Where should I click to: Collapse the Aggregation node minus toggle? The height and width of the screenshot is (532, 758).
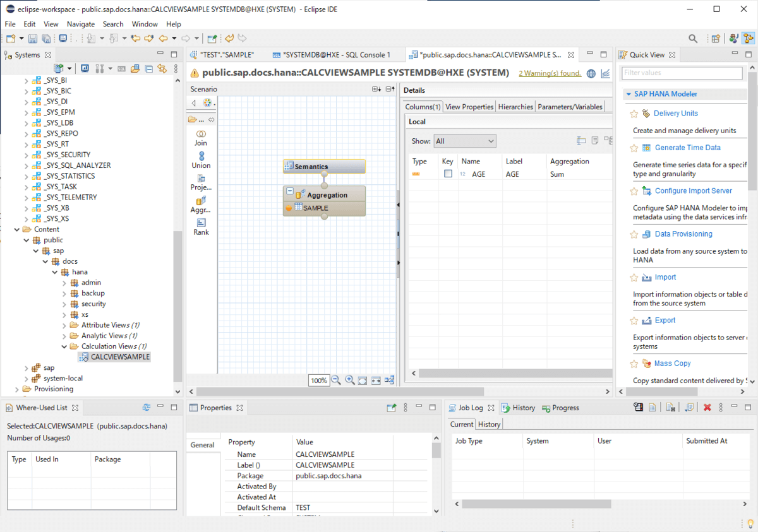[x=289, y=191]
